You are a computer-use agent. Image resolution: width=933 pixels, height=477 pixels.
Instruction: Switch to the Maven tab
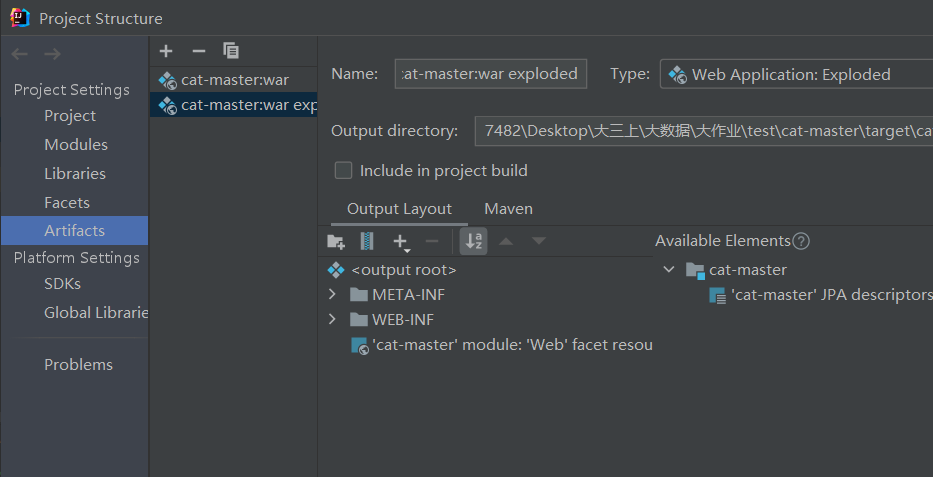tap(508, 209)
